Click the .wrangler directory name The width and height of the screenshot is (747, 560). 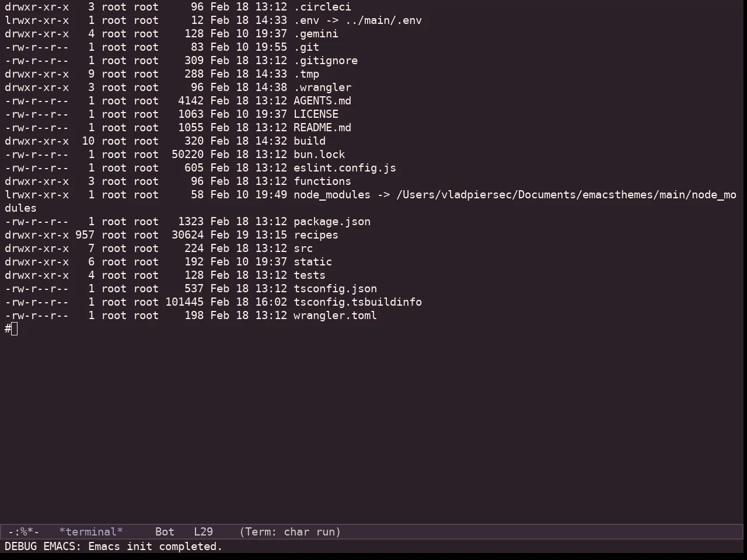[322, 87]
